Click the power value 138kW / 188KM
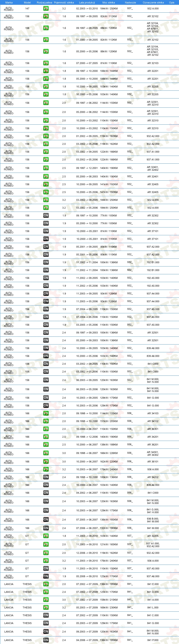Screen dimensions: 179x644 [109, 445]
